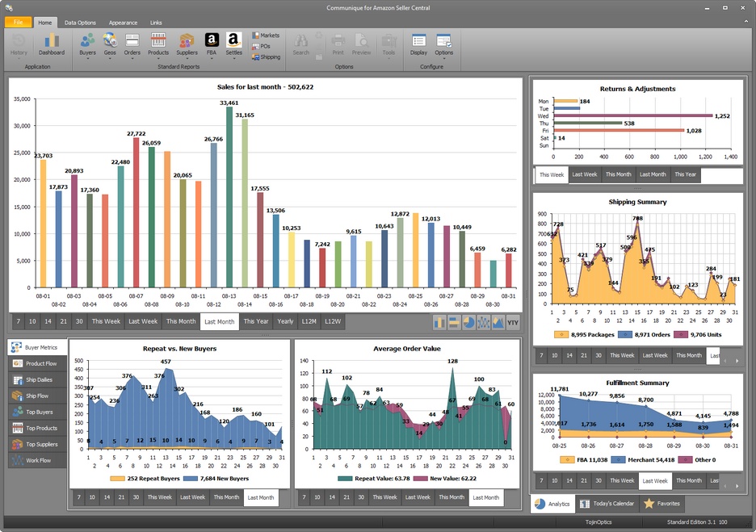Screen dimensions: 756x532
Task: Set Returns & Adjustments range to Last Week
Action: [584, 174]
